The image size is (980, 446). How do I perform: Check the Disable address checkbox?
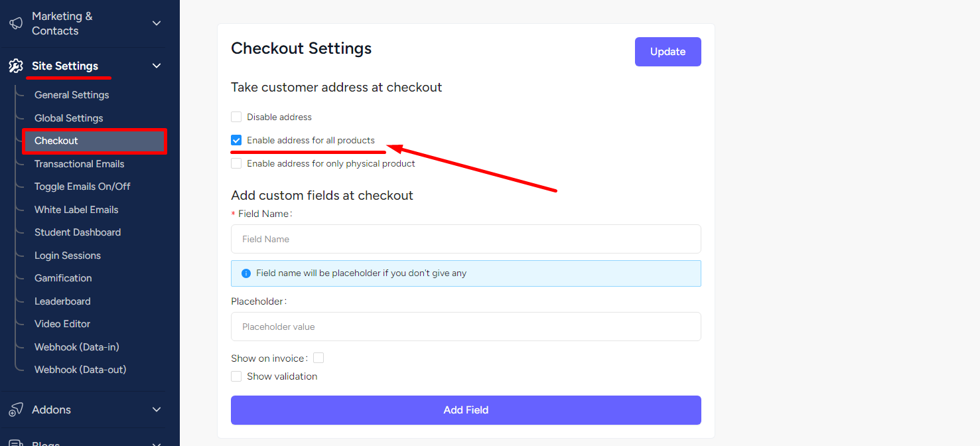coord(236,117)
